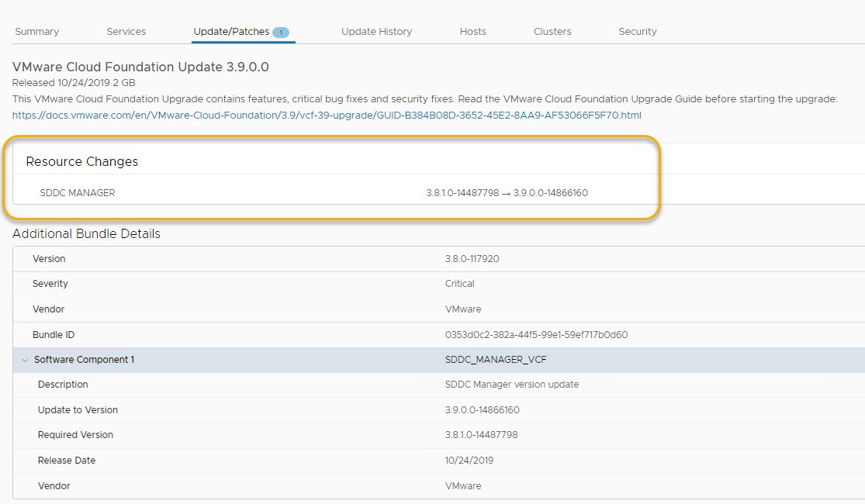Switch to the Security tab
This screenshot has height=504, width=865.
(x=637, y=32)
